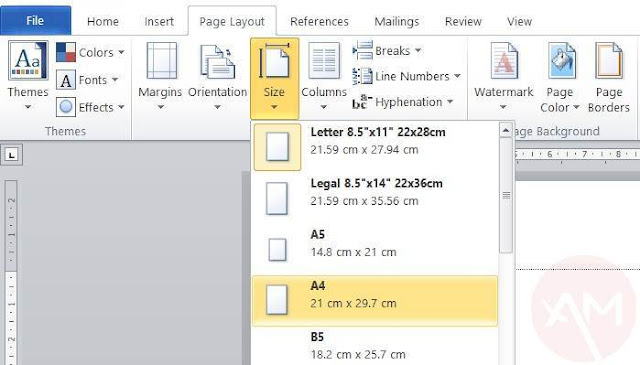
Task: Click the Letter page thumbnail icon
Action: coord(278,147)
